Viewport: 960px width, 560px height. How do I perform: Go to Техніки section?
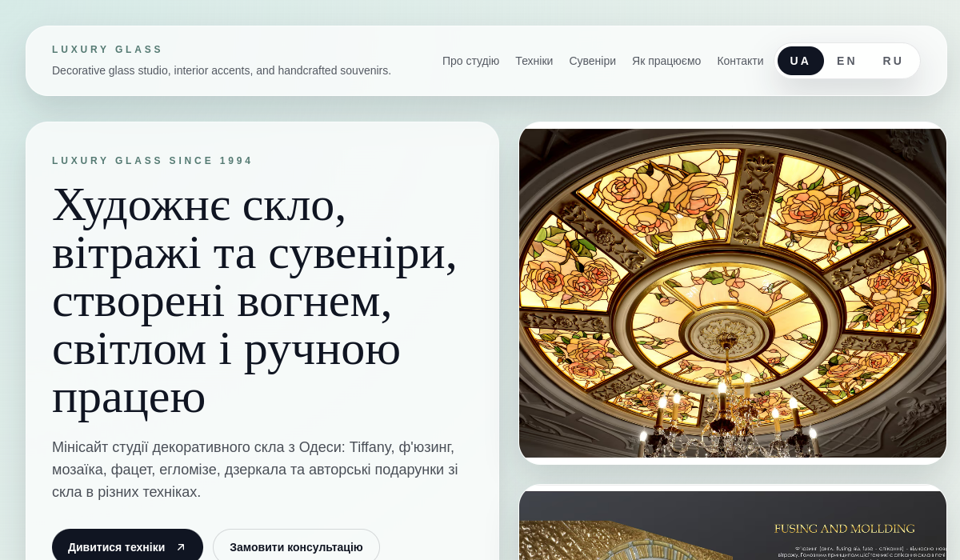click(534, 61)
